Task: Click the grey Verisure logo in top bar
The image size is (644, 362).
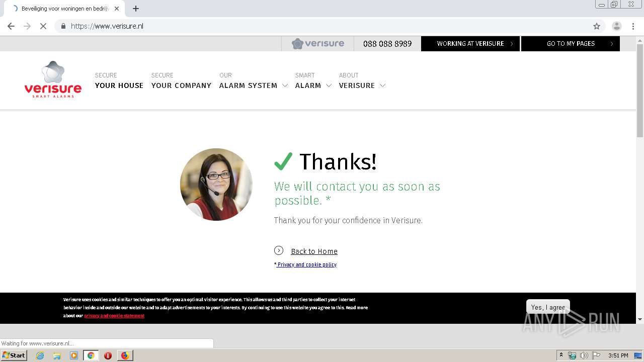Action: (x=318, y=44)
